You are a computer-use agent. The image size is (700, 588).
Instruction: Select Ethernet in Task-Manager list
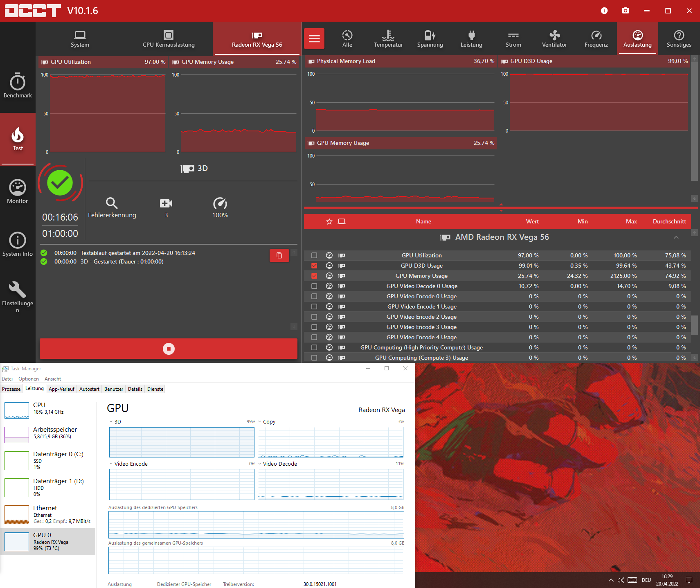point(48,515)
